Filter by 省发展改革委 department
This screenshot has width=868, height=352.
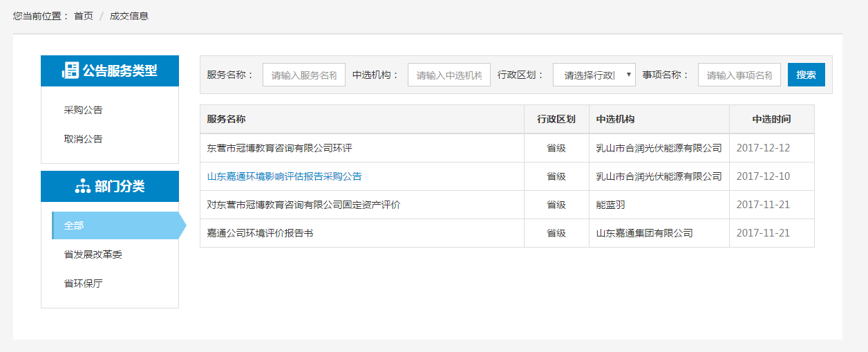tap(93, 254)
